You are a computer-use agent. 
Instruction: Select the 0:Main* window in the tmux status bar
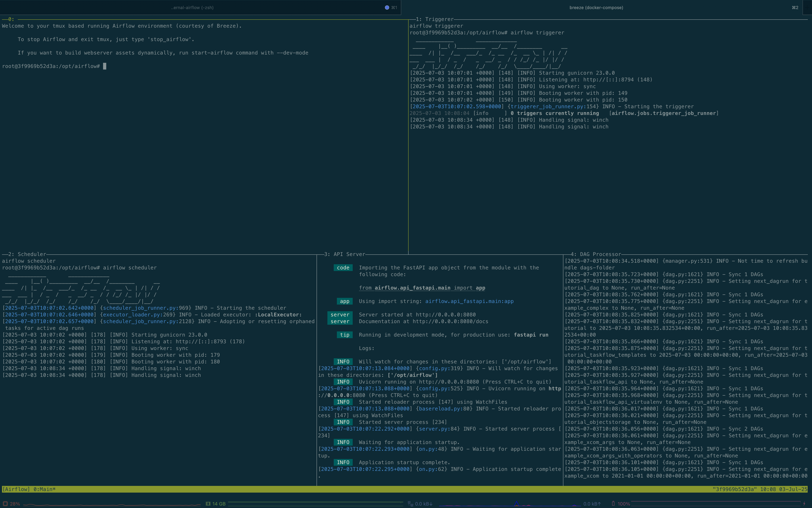pyautogui.click(x=45, y=489)
